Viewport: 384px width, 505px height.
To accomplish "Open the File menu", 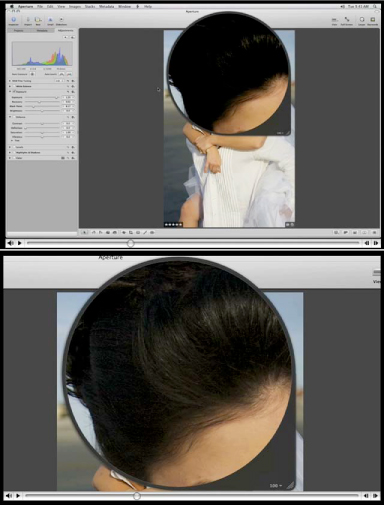I will (x=40, y=7).
